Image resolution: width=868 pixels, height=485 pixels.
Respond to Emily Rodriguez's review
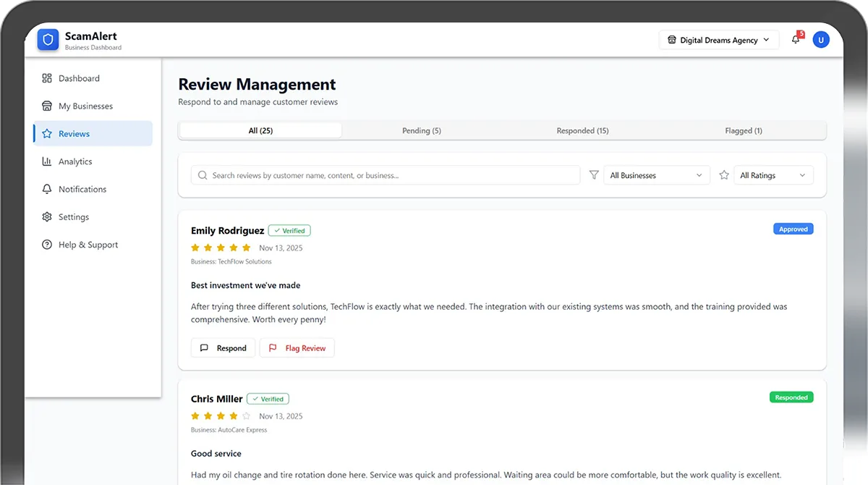(x=224, y=348)
